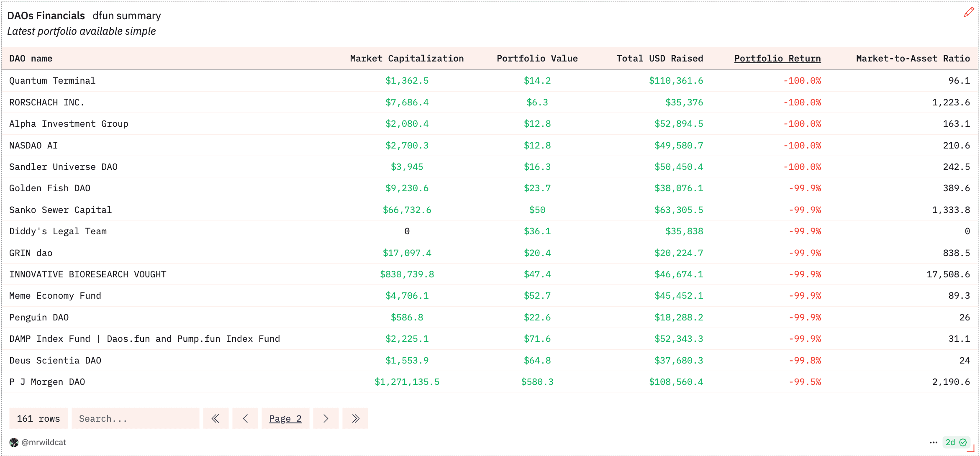Select Sanko Sewer Capital row name
This screenshot has height=456, width=980.
(61, 210)
